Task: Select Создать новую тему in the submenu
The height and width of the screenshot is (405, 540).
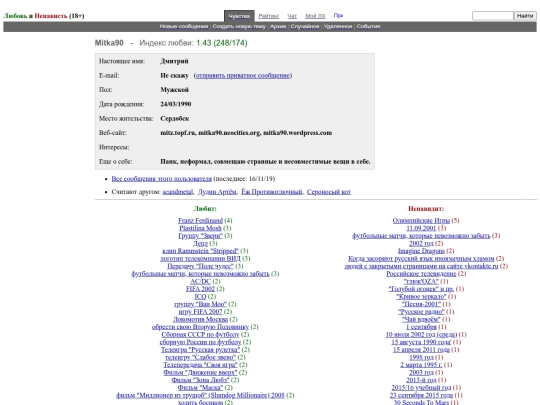Action: click(239, 27)
